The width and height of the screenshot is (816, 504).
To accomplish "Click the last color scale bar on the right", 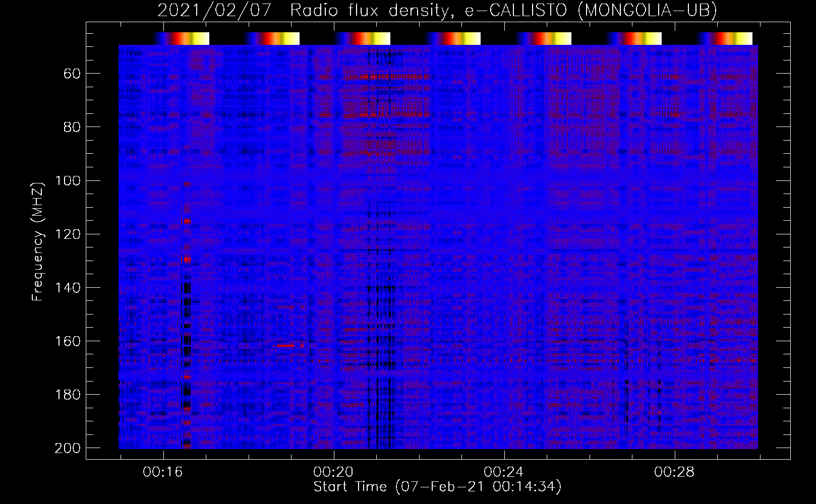I will pyautogui.click(x=725, y=38).
